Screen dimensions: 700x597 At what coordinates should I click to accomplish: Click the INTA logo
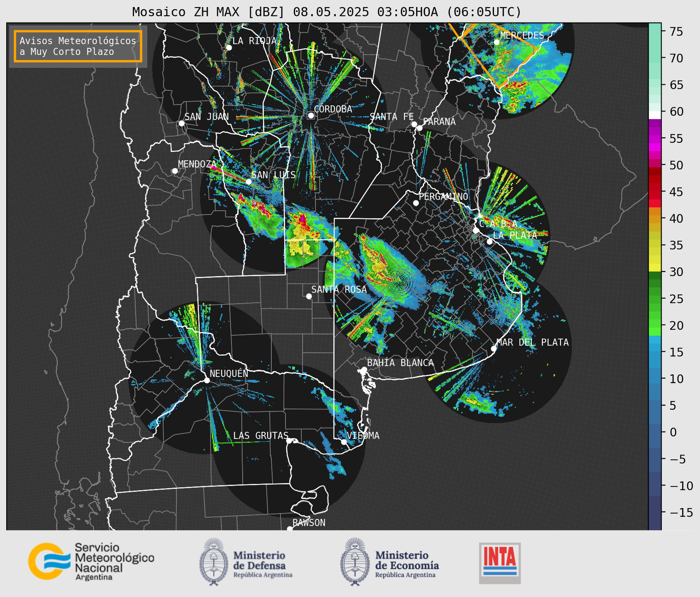tap(500, 563)
